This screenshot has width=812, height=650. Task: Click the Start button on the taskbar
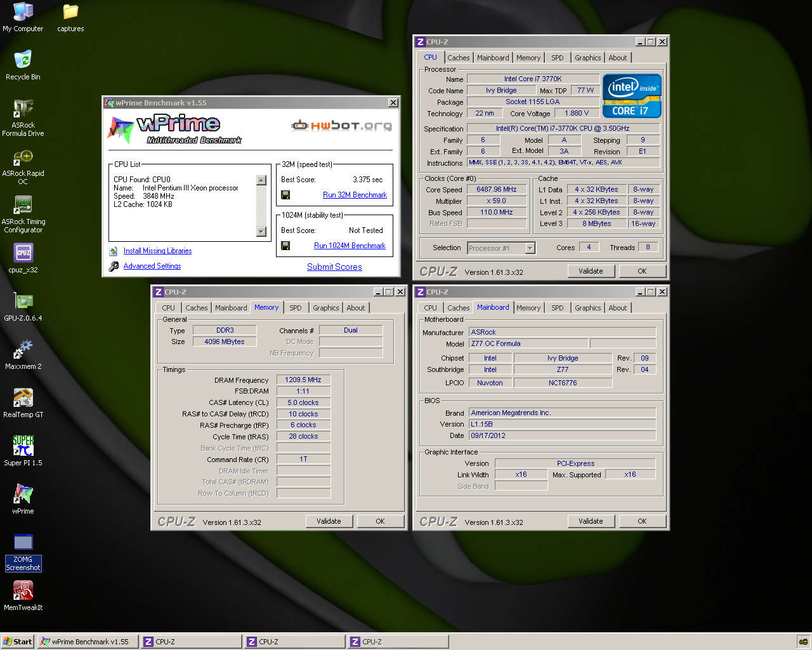pyautogui.click(x=17, y=642)
